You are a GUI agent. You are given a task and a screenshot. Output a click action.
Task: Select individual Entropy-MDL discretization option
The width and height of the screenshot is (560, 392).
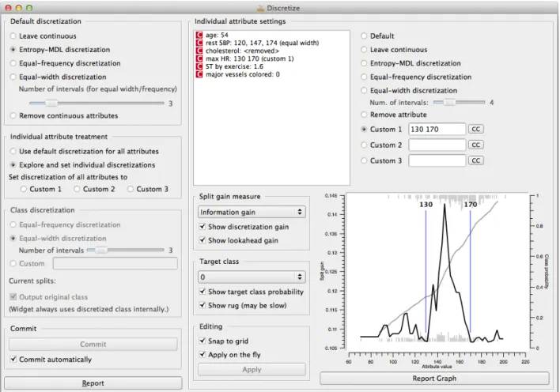364,63
